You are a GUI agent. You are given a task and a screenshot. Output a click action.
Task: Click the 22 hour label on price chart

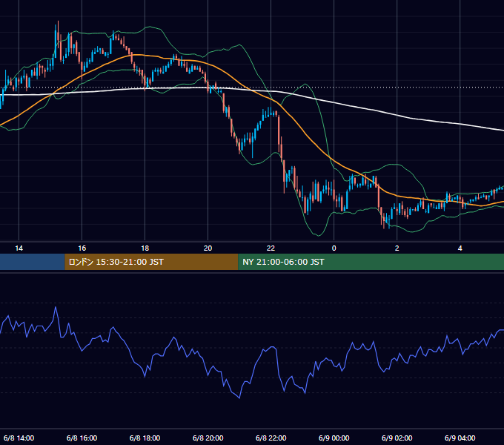[x=271, y=248]
